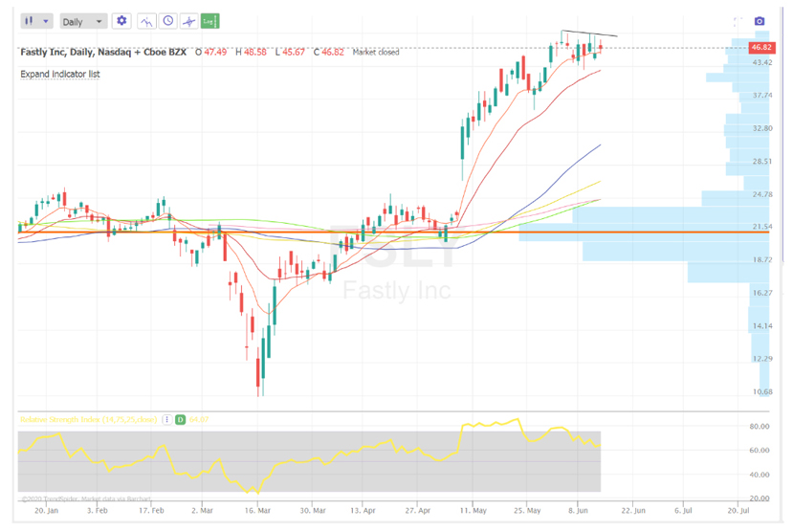
Task: Click the red 46.82 current price tag
Action: point(761,48)
